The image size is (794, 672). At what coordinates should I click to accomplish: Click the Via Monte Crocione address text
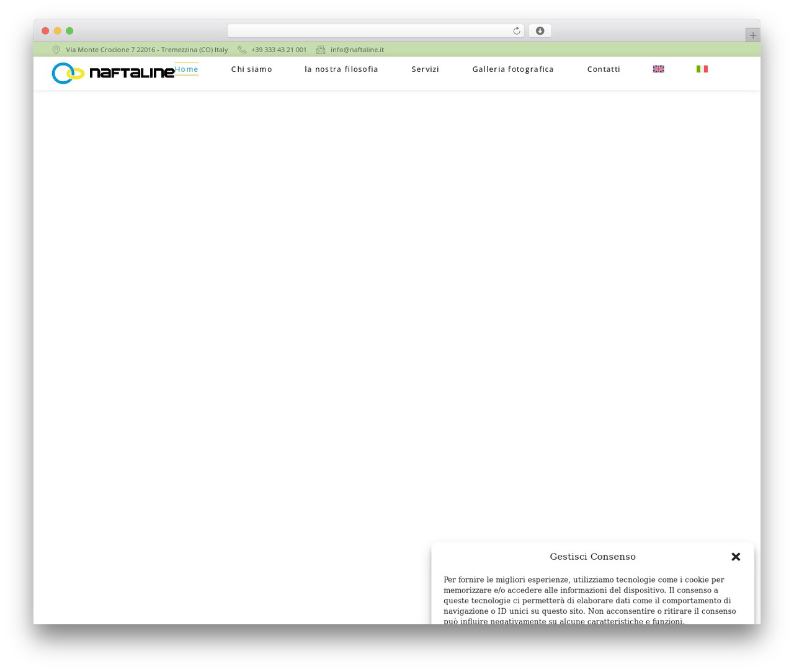point(147,50)
